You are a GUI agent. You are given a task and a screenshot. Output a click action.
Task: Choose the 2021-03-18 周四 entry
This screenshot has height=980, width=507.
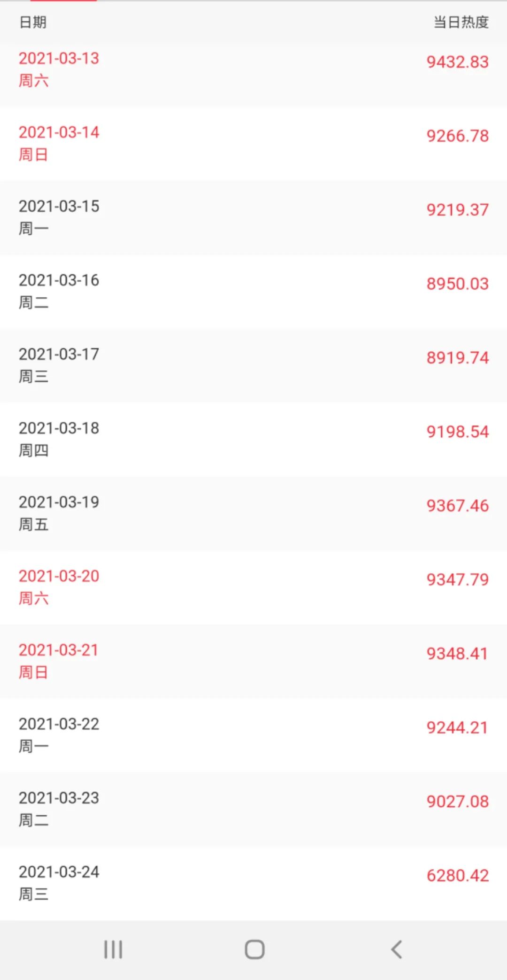click(59, 439)
